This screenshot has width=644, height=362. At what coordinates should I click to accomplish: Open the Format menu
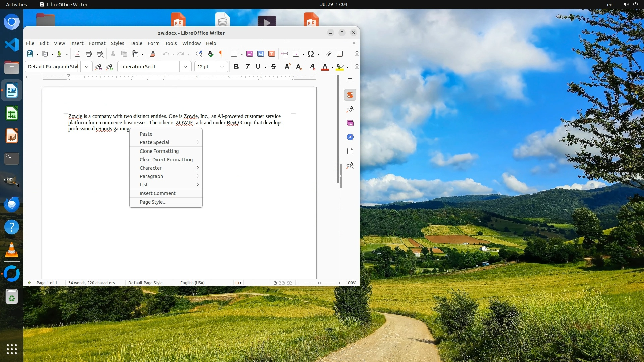97,43
